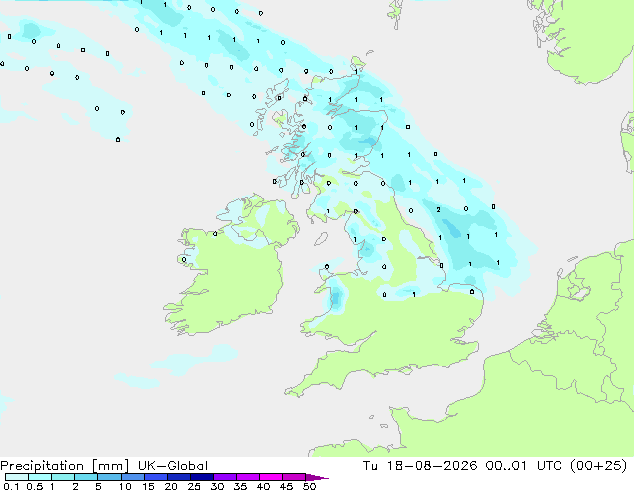This screenshot has width=634, height=490.
Task: Click the 25–30 mm dark navy legend swatch
Action: (201, 477)
